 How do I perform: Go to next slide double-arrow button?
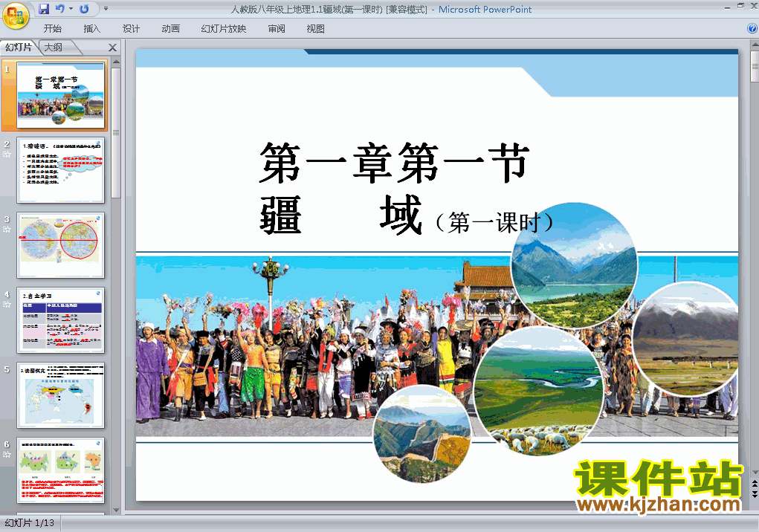click(x=755, y=493)
